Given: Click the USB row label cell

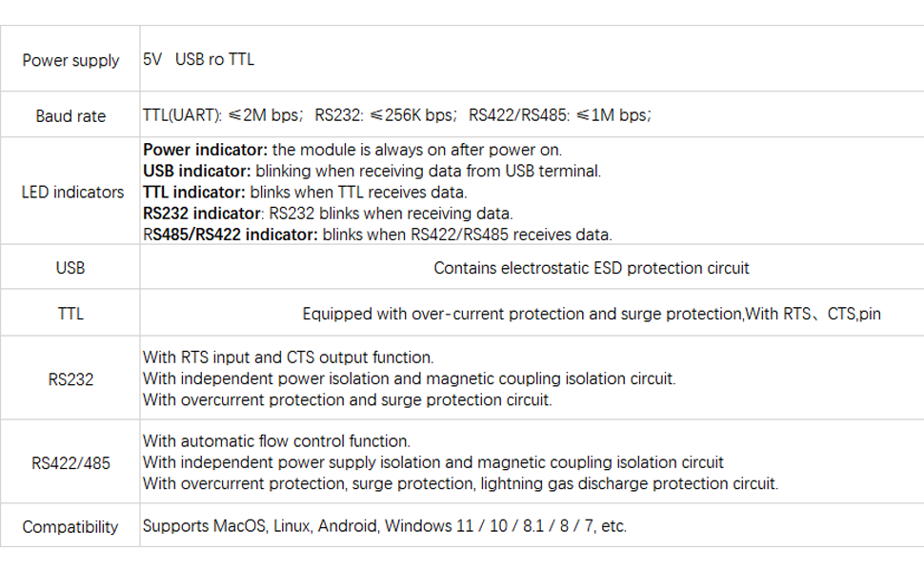Looking at the screenshot, I should click(70, 267).
